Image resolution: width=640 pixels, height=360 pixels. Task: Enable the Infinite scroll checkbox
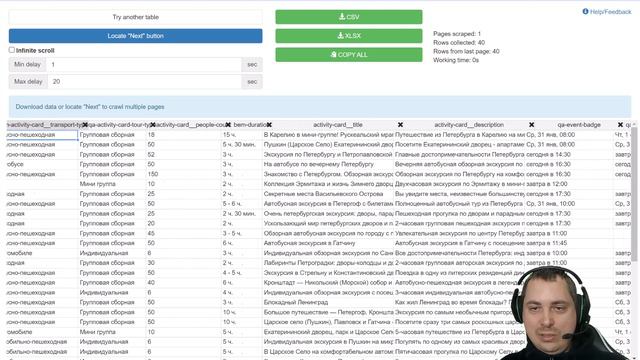tap(11, 50)
